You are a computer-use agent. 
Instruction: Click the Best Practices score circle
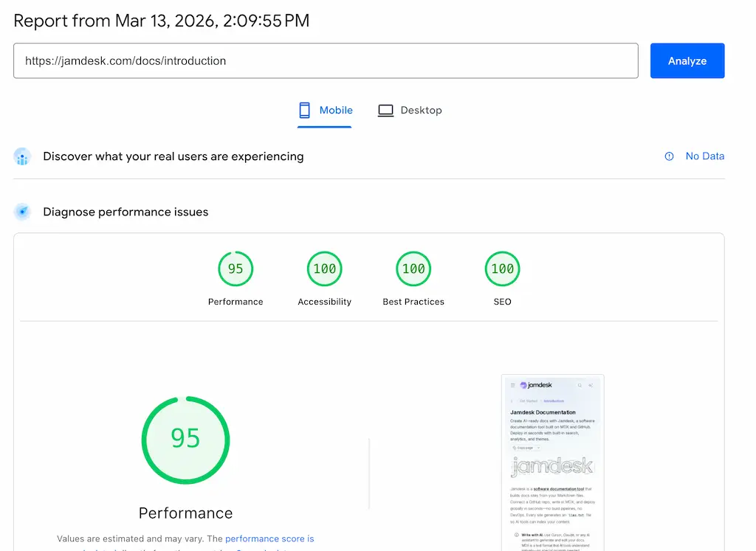click(413, 268)
